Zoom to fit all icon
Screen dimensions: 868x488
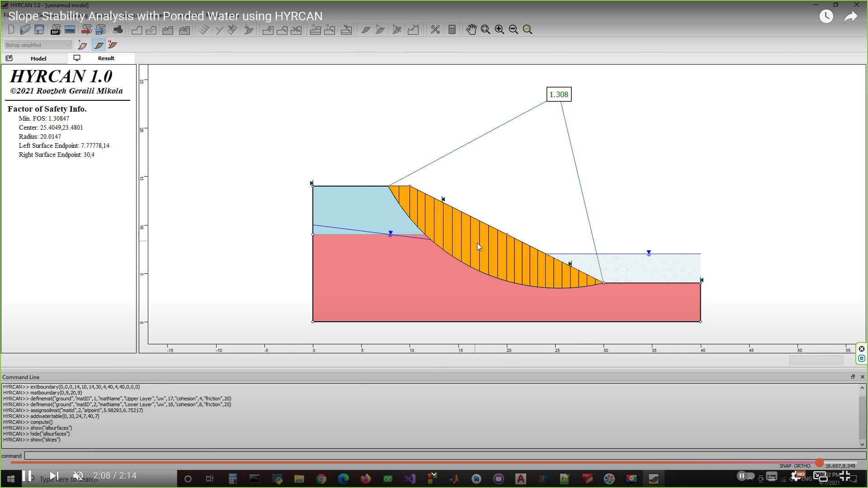point(528,30)
